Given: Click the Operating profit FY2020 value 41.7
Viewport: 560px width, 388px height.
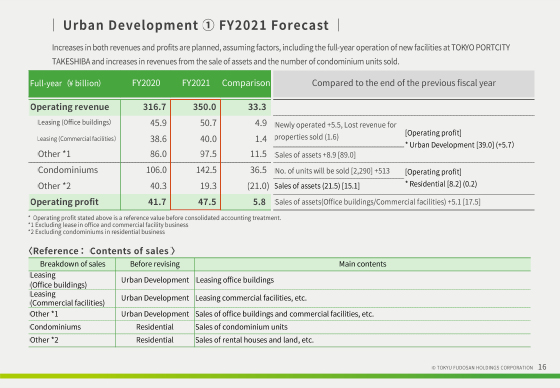Looking at the screenshot, I should point(157,202).
